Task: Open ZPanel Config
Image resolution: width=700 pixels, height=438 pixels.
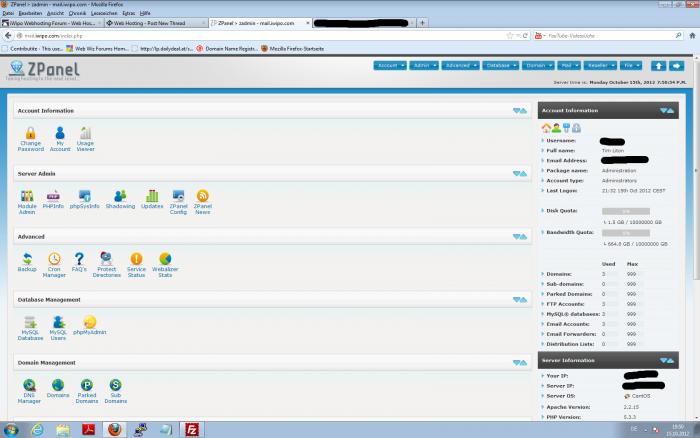Action: tap(178, 202)
